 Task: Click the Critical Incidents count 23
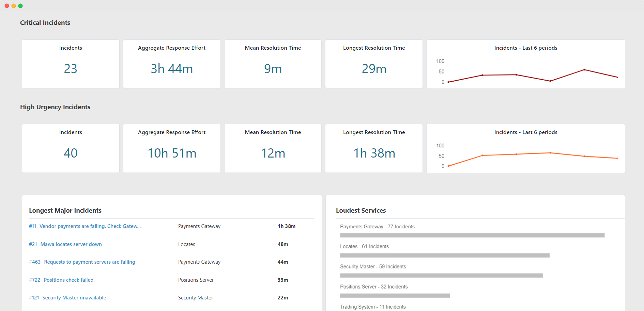(x=71, y=69)
